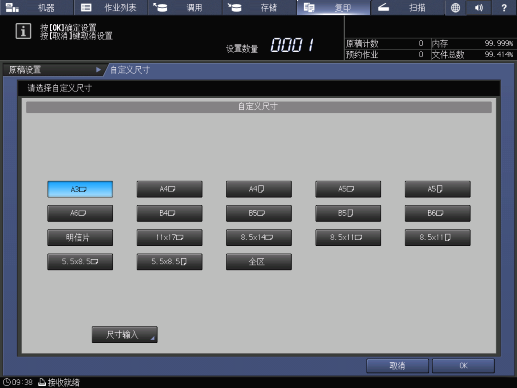Choose 8.5x11 portrait size
Viewport: 517px width, 388px height.
pos(438,237)
